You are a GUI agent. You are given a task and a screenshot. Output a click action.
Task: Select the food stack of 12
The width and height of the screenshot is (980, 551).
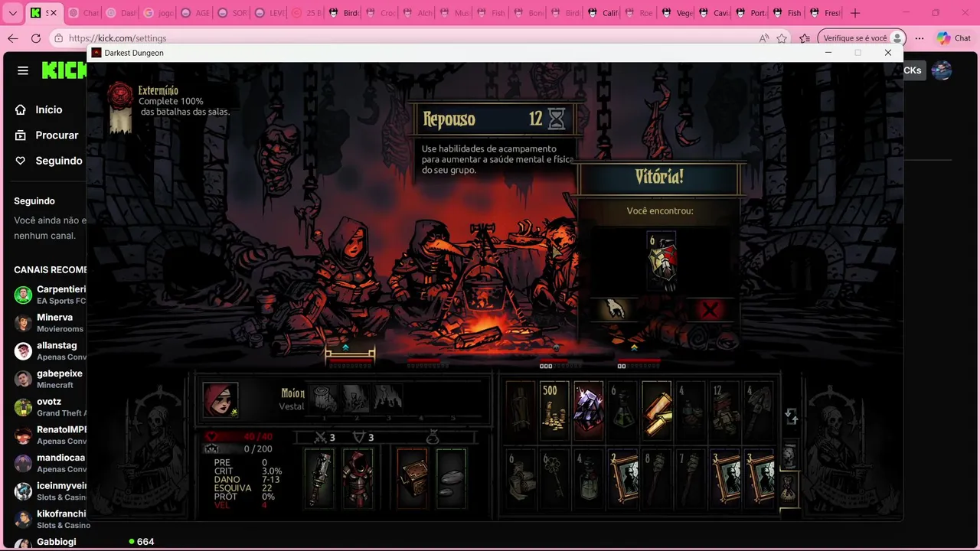coord(724,410)
